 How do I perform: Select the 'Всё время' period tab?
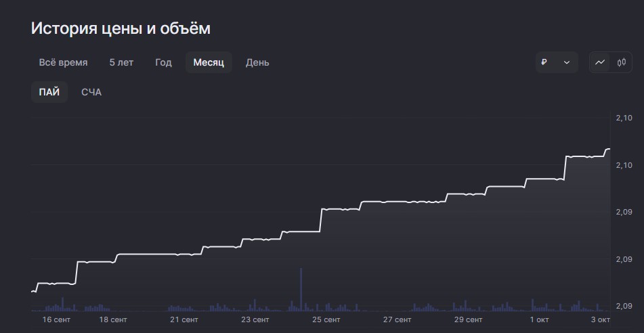[x=63, y=62]
